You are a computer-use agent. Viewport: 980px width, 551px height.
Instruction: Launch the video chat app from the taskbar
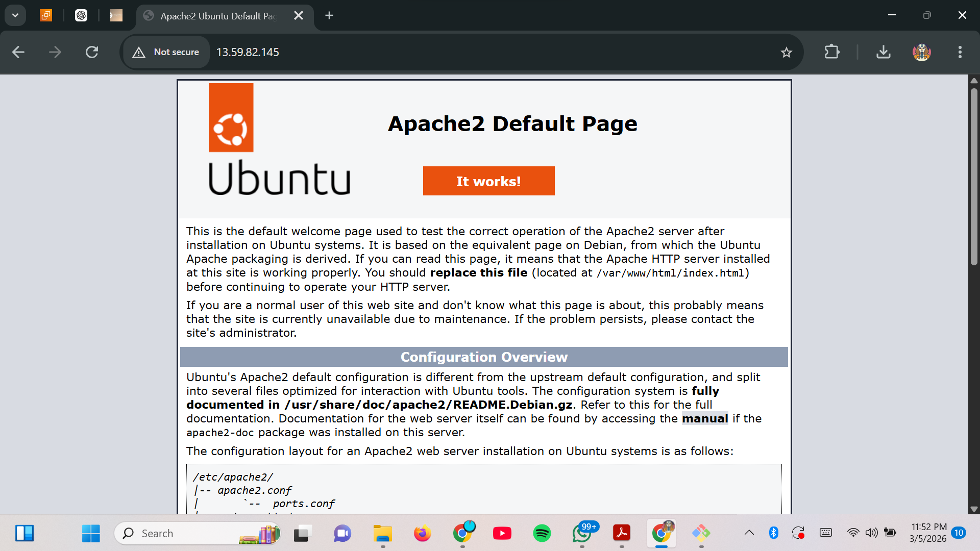coord(342,533)
